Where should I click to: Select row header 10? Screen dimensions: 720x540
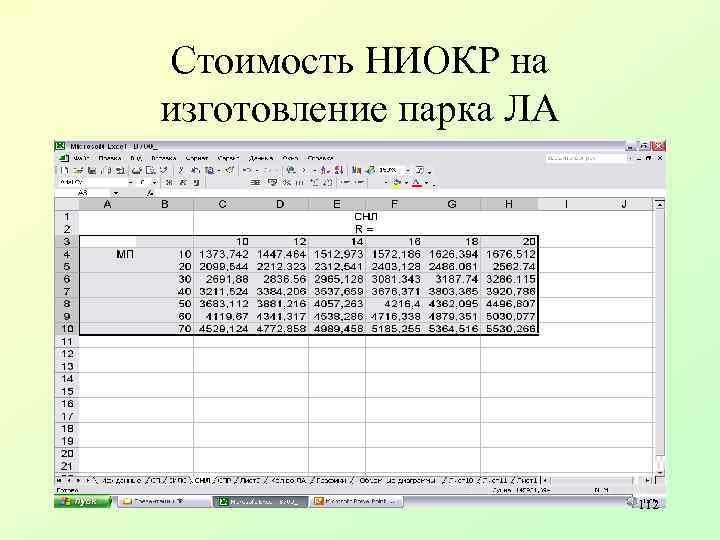pos(67,329)
